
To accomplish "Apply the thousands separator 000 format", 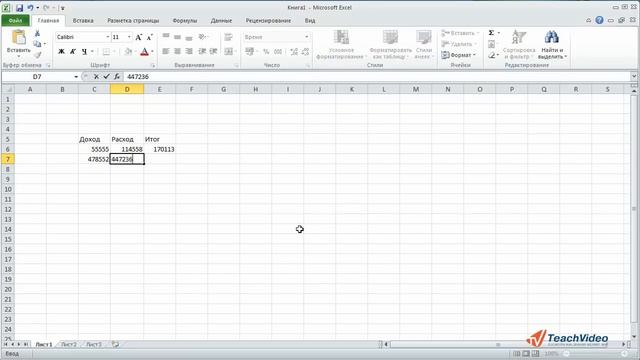I will tap(278, 51).
